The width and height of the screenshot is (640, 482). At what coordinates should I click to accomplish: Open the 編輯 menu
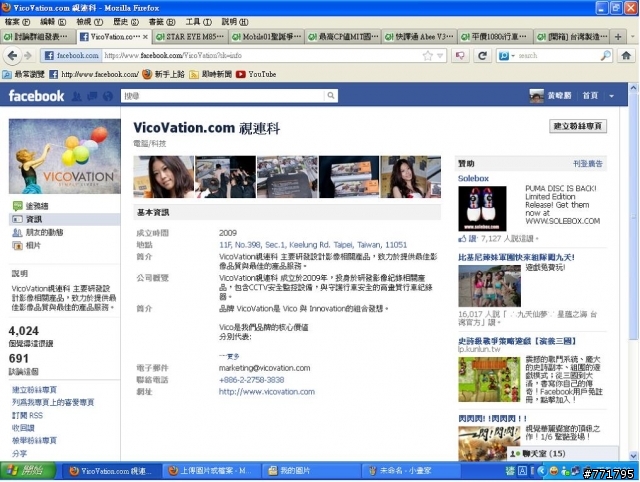[53, 22]
